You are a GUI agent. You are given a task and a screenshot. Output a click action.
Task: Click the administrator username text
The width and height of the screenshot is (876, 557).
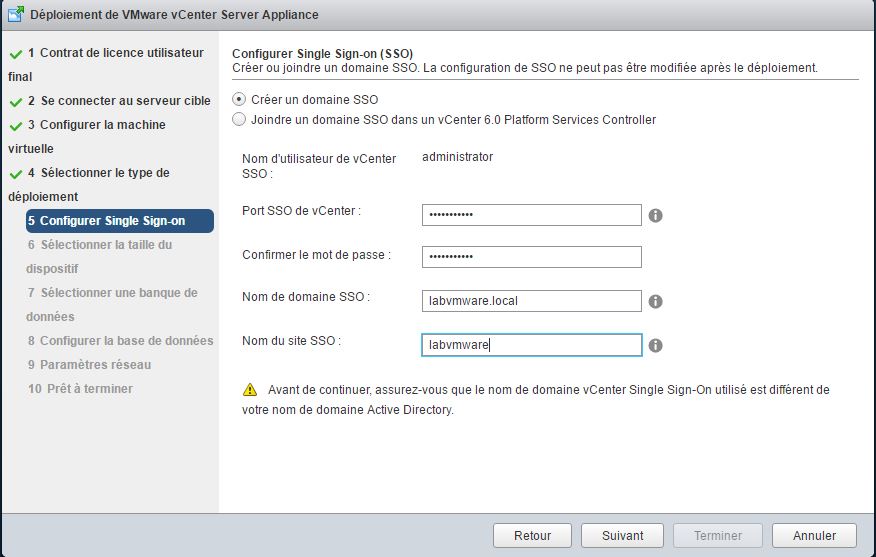pyautogui.click(x=458, y=157)
